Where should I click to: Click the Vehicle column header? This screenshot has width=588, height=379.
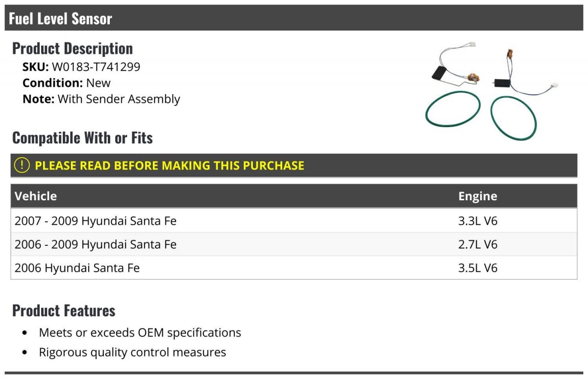(36, 196)
